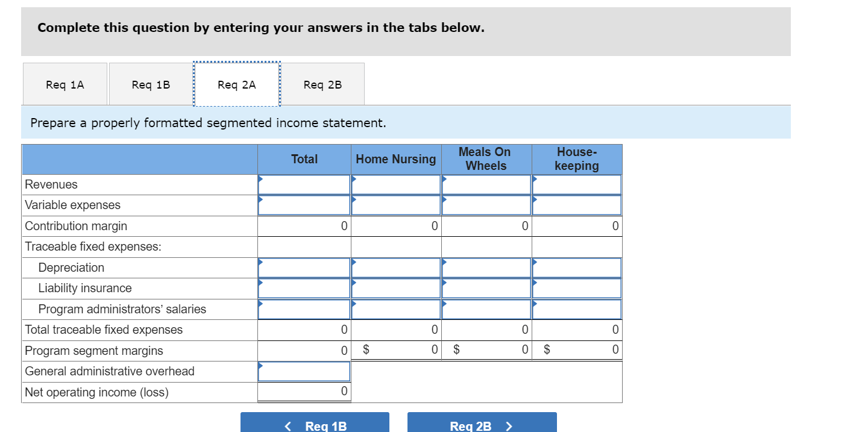This screenshot has width=868, height=432.
Task: Select the Housekeeping Revenues input cell
Action: 576,184
